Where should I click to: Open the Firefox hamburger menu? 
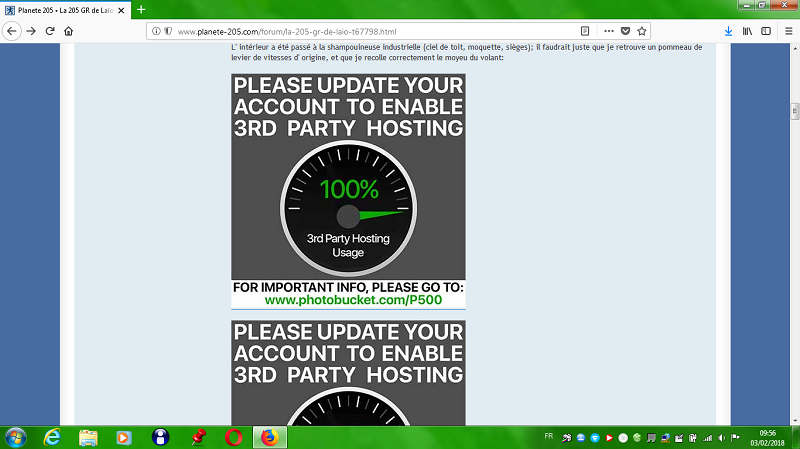[x=788, y=31]
